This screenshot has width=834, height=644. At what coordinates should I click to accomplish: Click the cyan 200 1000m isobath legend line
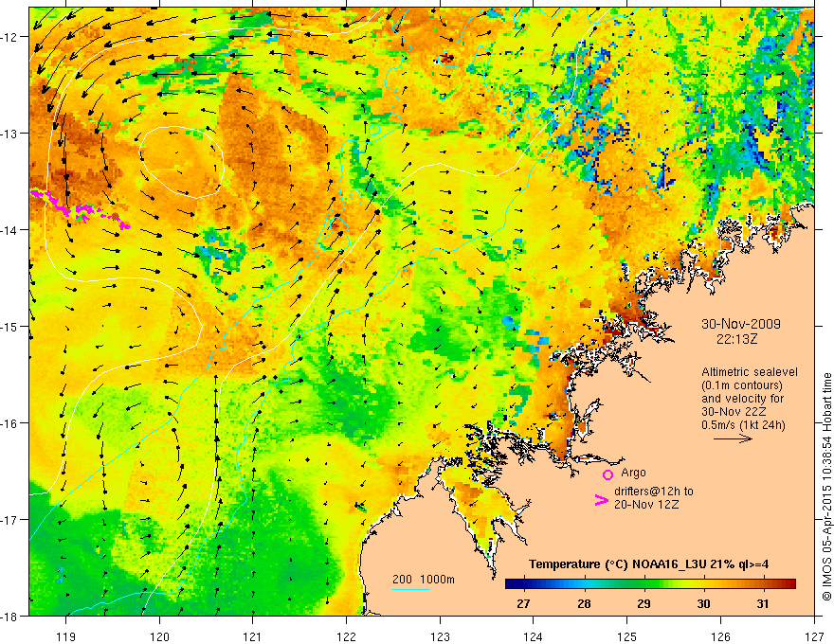(411, 589)
